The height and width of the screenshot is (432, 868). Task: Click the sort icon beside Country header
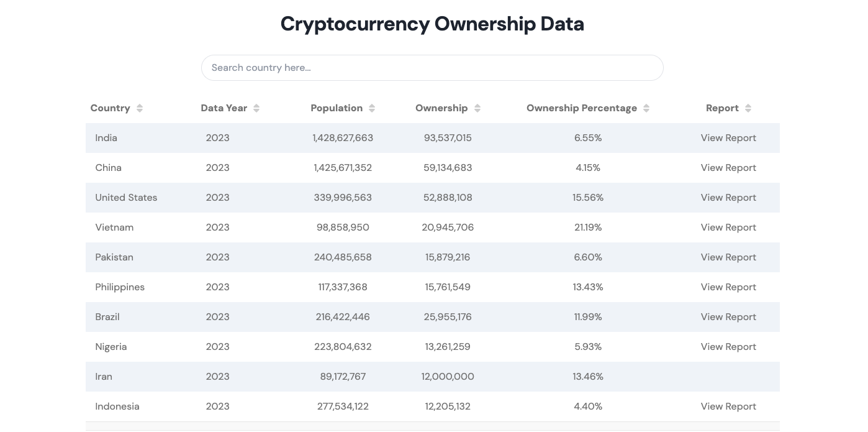(140, 108)
